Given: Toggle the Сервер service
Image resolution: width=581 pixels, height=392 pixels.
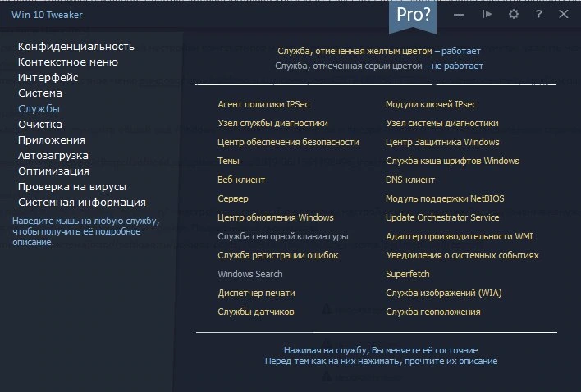Looking at the screenshot, I should click(x=233, y=198).
